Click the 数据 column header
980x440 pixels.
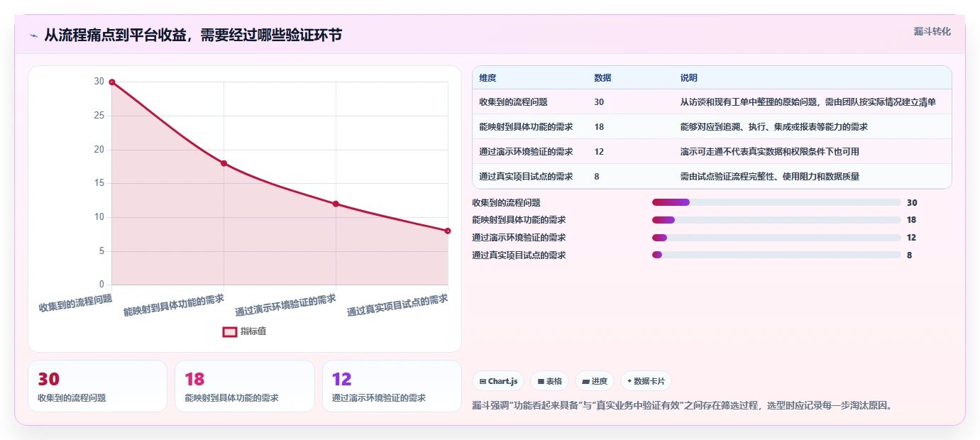pyautogui.click(x=602, y=78)
